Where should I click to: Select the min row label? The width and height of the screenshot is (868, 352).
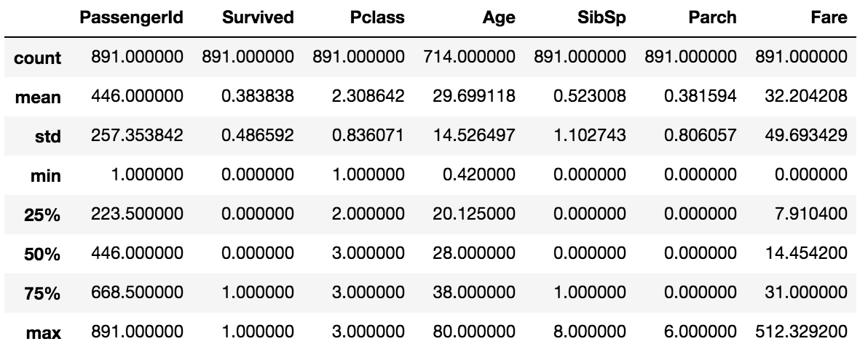click(48, 175)
